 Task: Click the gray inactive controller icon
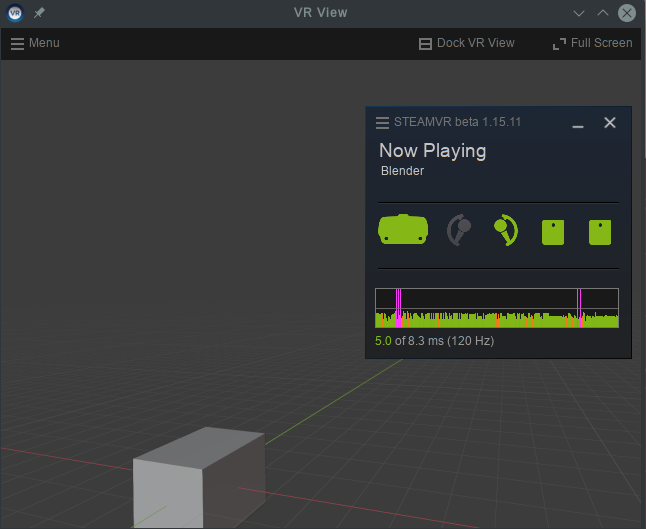tap(459, 230)
